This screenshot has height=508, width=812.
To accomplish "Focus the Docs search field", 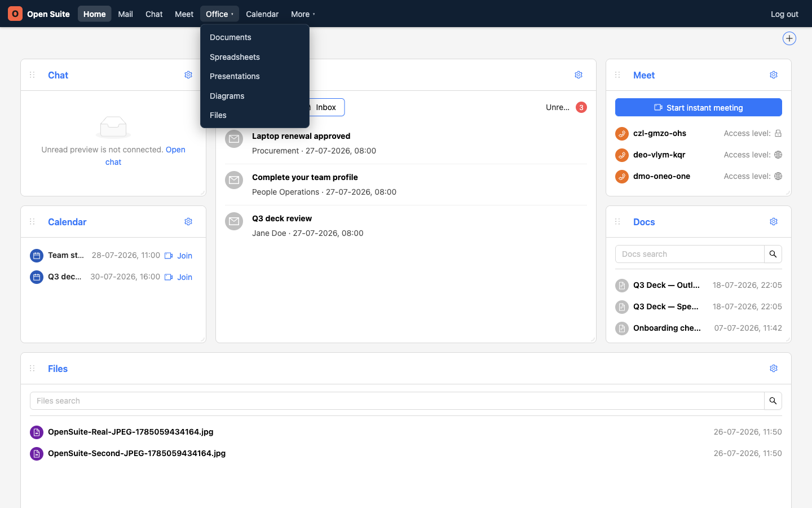I will 690,254.
